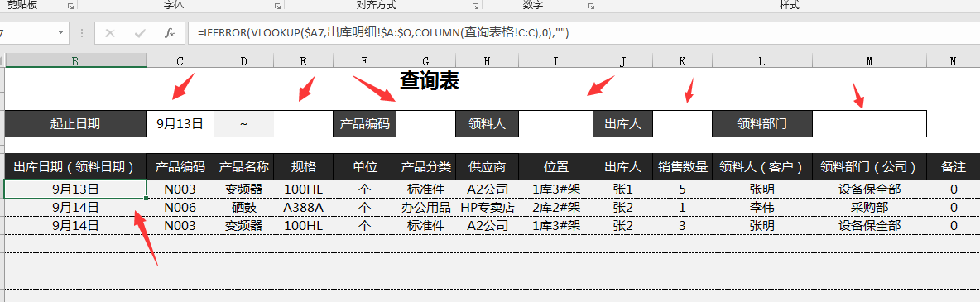Select the 办公用品 category cell
Image resolution: width=980 pixels, height=302 pixels.
(426, 208)
